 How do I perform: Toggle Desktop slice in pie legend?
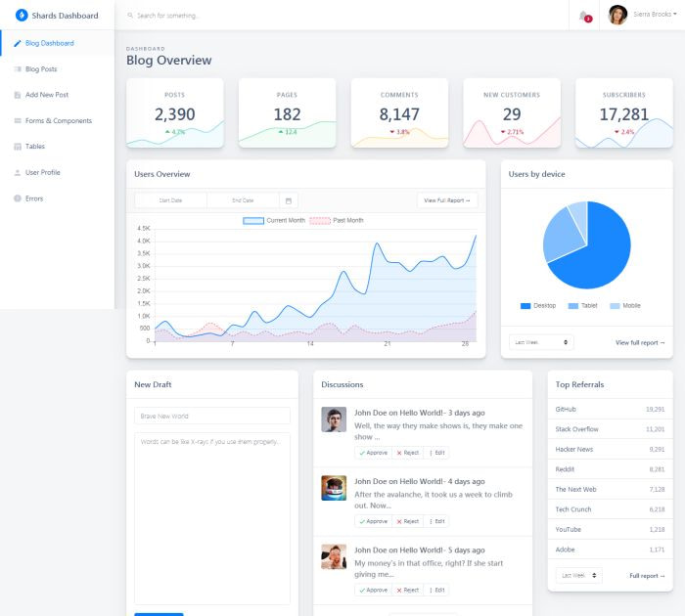coord(538,306)
